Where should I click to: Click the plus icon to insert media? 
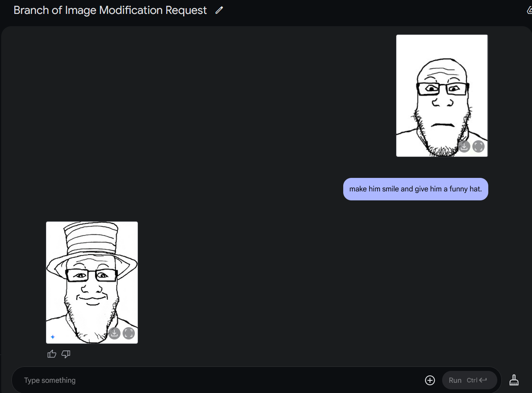pos(430,380)
